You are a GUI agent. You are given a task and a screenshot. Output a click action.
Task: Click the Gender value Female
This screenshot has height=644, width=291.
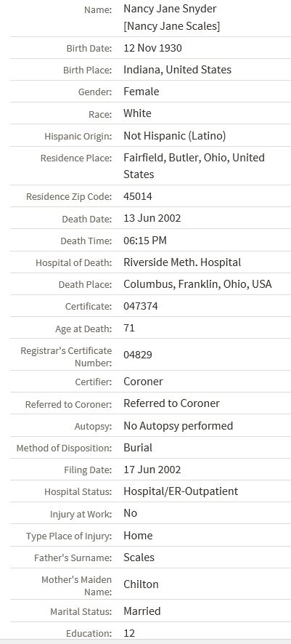[142, 92]
